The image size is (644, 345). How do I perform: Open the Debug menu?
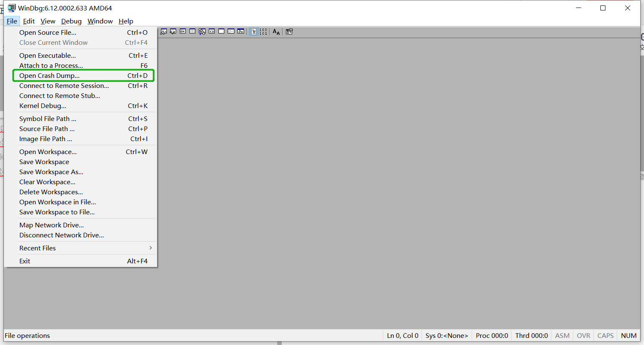71,21
